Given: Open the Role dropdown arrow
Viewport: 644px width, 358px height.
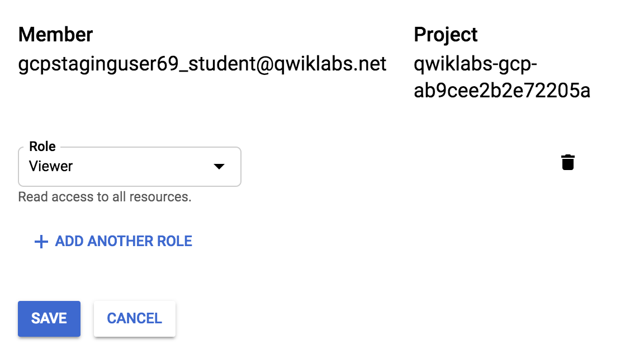Looking at the screenshot, I should [219, 167].
